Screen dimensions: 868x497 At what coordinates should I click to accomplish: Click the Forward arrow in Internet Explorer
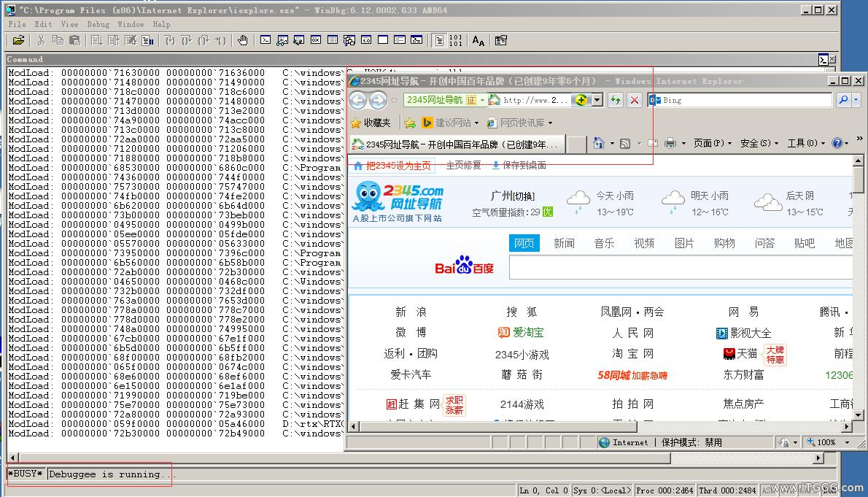378,100
